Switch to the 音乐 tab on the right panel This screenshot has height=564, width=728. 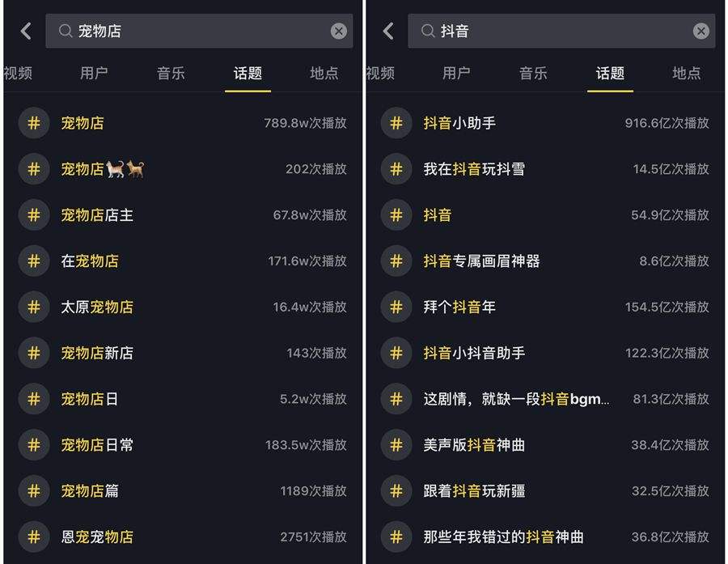tap(534, 73)
